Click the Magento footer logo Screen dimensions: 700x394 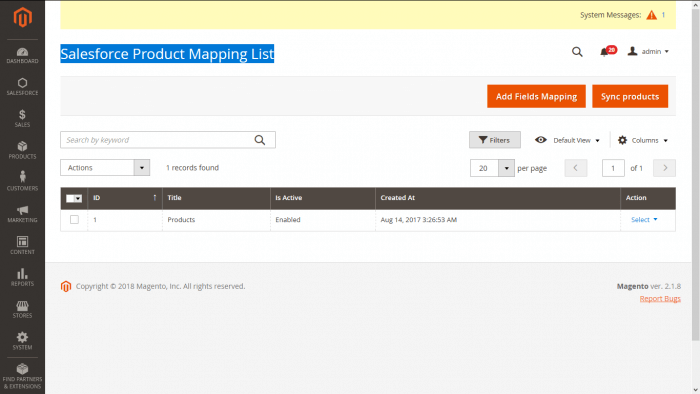66,286
